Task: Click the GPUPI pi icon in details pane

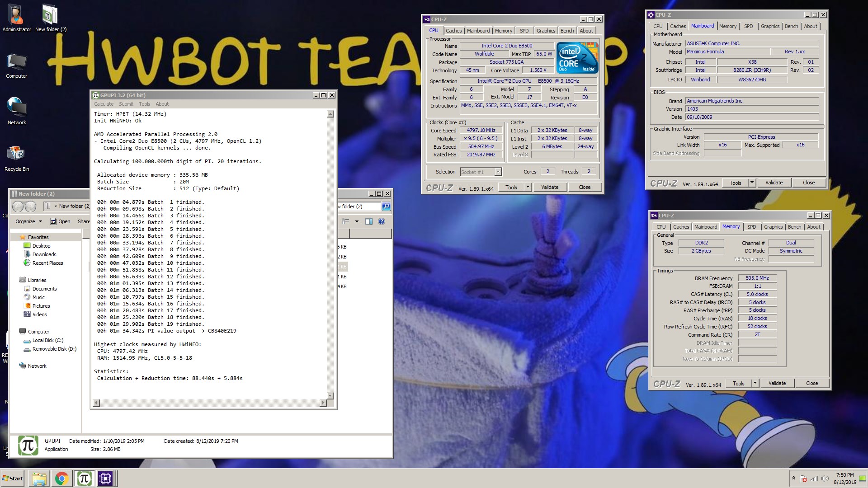Action: click(x=28, y=446)
